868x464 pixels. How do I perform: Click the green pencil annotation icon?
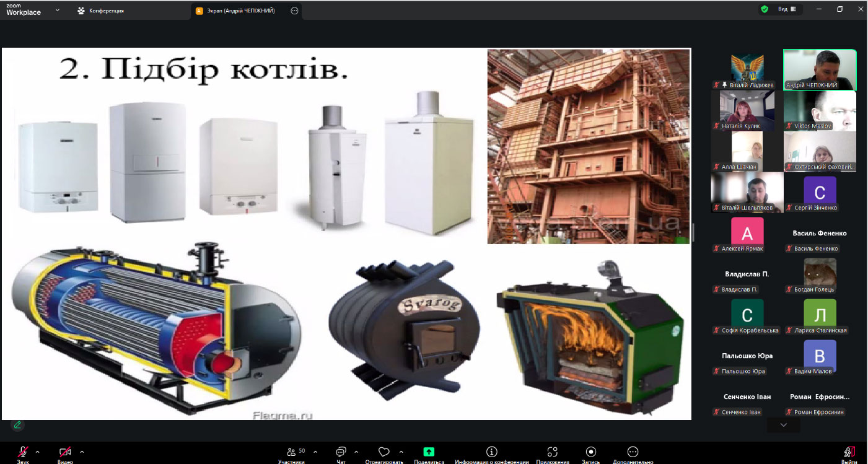(17, 424)
